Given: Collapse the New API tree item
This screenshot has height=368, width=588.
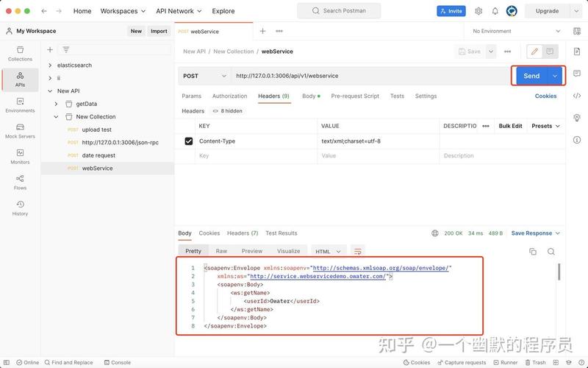Looking at the screenshot, I should pos(50,91).
